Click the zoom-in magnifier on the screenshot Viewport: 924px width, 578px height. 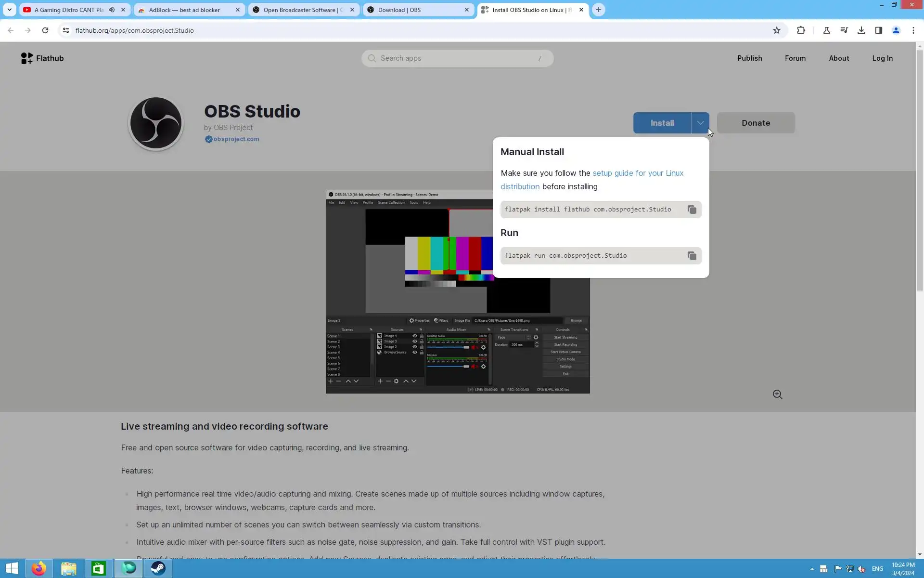777,394
